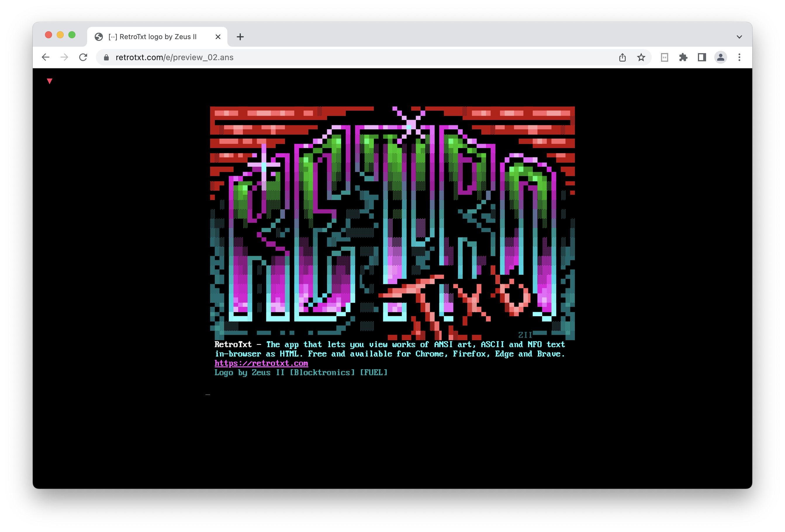Minimize the window with the yellow button
785x532 pixels.
pos(60,35)
